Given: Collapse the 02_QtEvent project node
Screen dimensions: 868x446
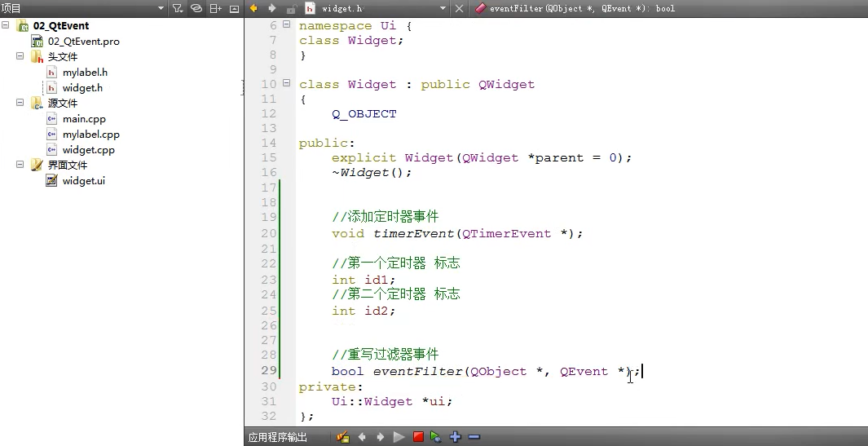Looking at the screenshot, I should tap(5, 25).
